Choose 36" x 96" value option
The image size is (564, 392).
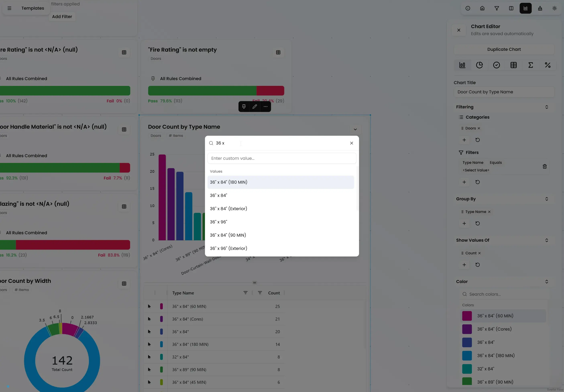[219, 222]
